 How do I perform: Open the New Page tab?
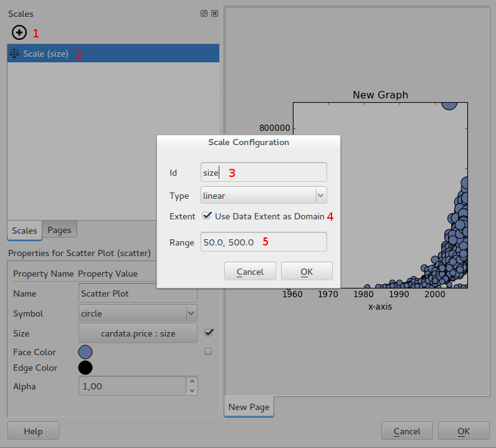click(x=249, y=407)
